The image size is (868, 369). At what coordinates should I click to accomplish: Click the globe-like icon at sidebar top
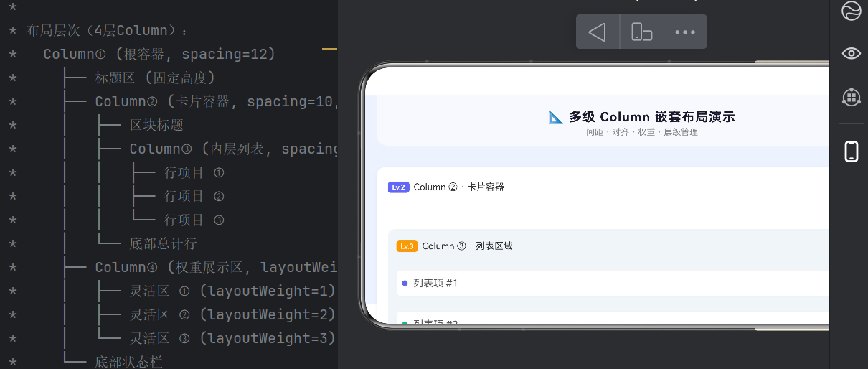[851, 11]
